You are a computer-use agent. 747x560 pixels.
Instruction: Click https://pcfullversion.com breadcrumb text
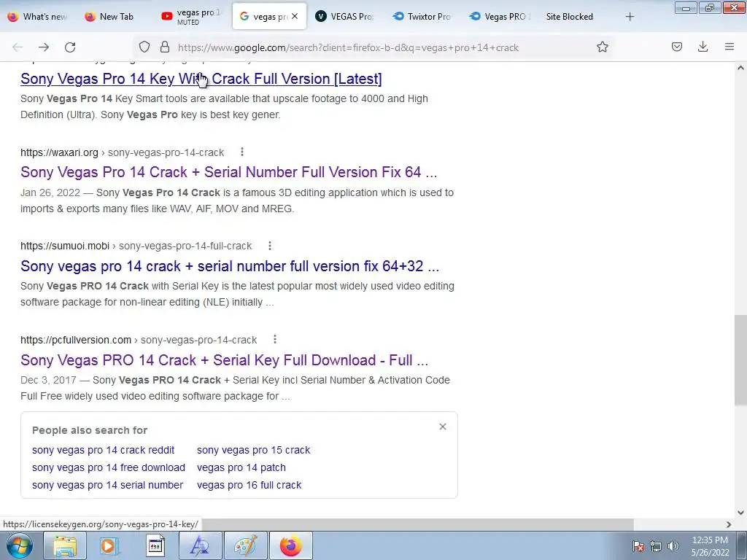pos(76,340)
